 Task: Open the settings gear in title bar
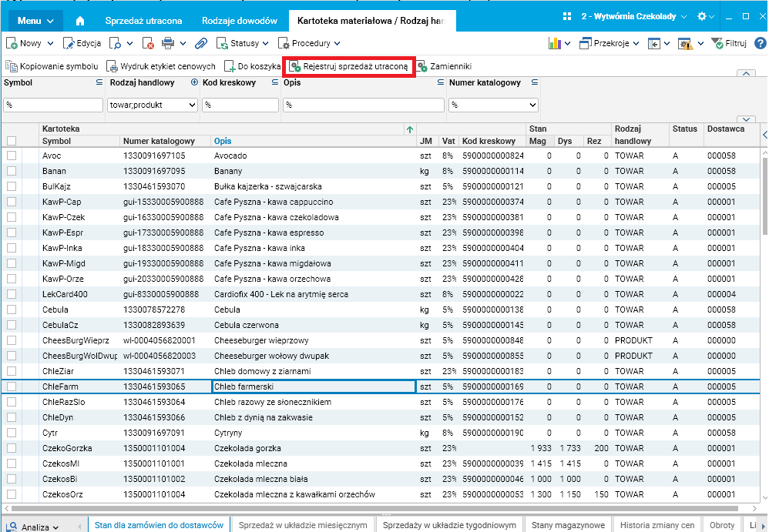tap(701, 16)
